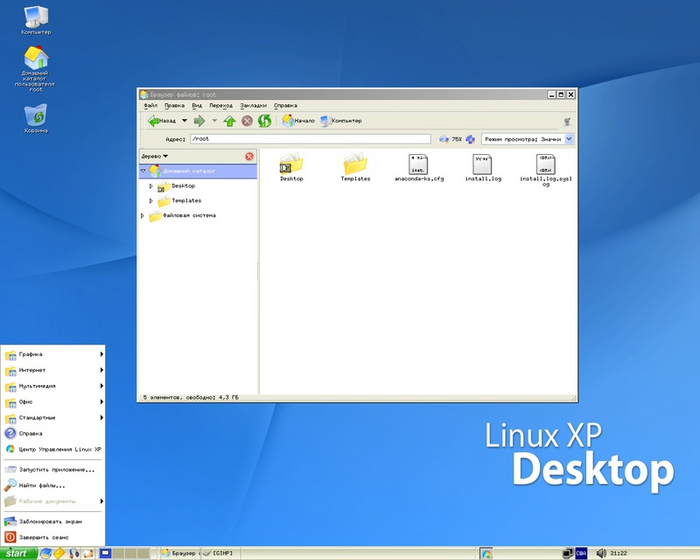Image resolution: width=700 pixels, height=560 pixels.
Task: Reload the folder with the green refresh icon
Action: pos(265,121)
